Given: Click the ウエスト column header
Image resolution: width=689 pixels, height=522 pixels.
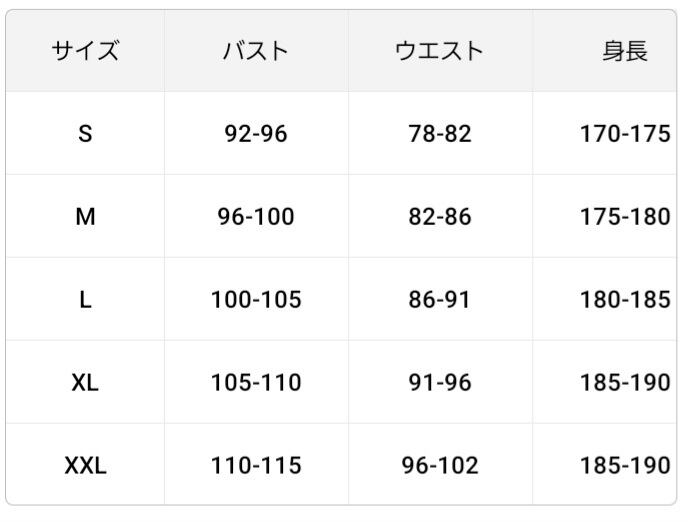Looking at the screenshot, I should pyautogui.click(x=439, y=51).
